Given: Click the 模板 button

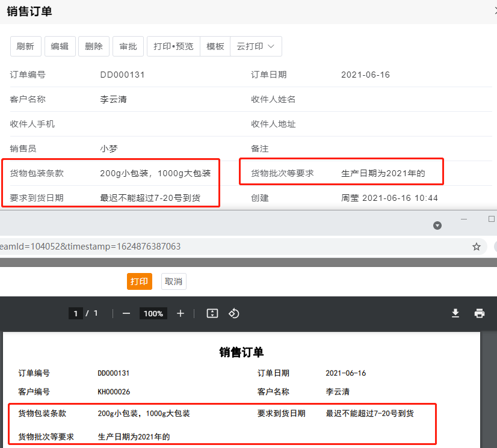Looking at the screenshot, I should (215, 46).
